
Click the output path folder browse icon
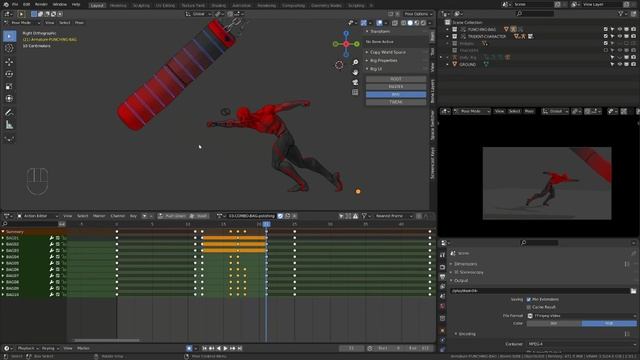[633, 291]
